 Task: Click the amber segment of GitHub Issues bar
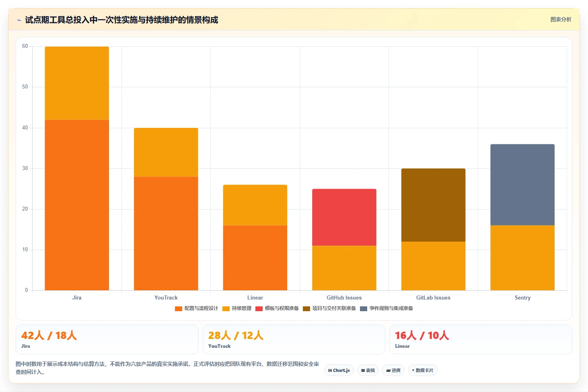pos(344,268)
